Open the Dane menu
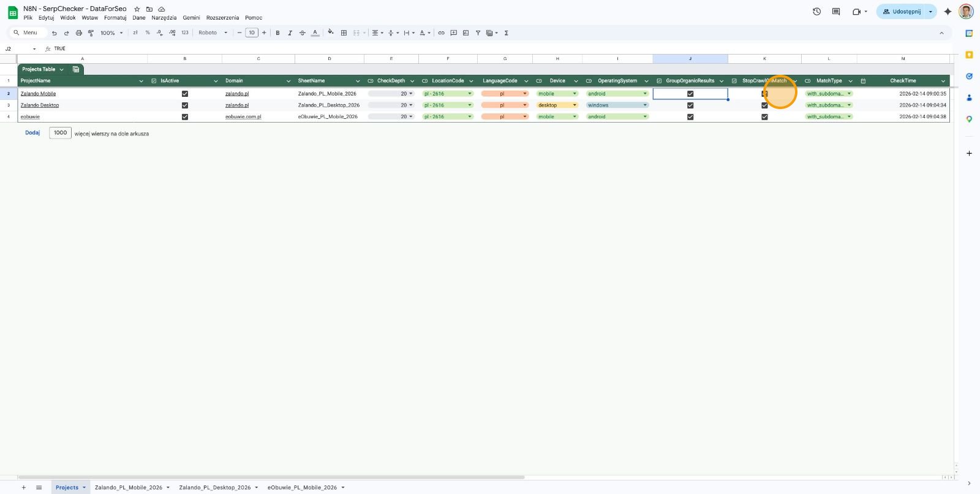The width and height of the screenshot is (980, 494). pos(139,18)
